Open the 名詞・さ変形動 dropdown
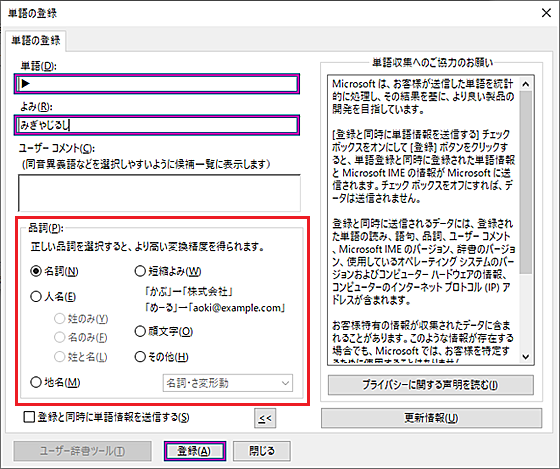This screenshot has width=560, height=469. pyautogui.click(x=228, y=383)
